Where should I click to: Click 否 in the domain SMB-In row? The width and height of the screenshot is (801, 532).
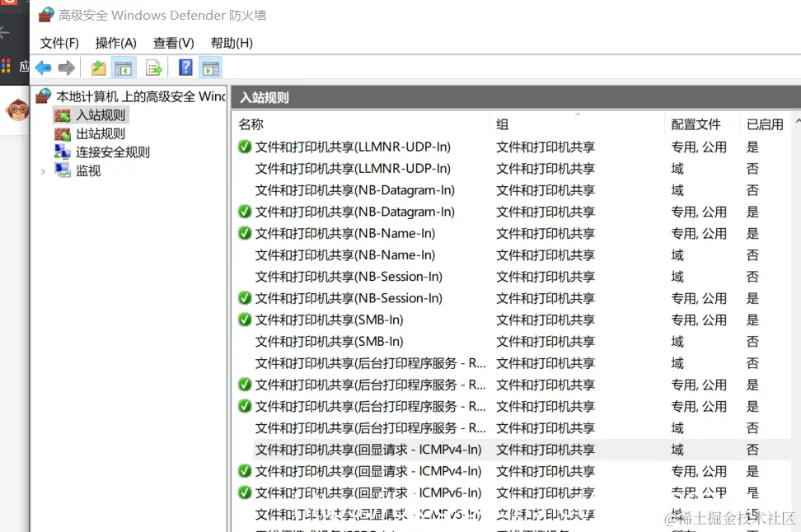coord(752,341)
